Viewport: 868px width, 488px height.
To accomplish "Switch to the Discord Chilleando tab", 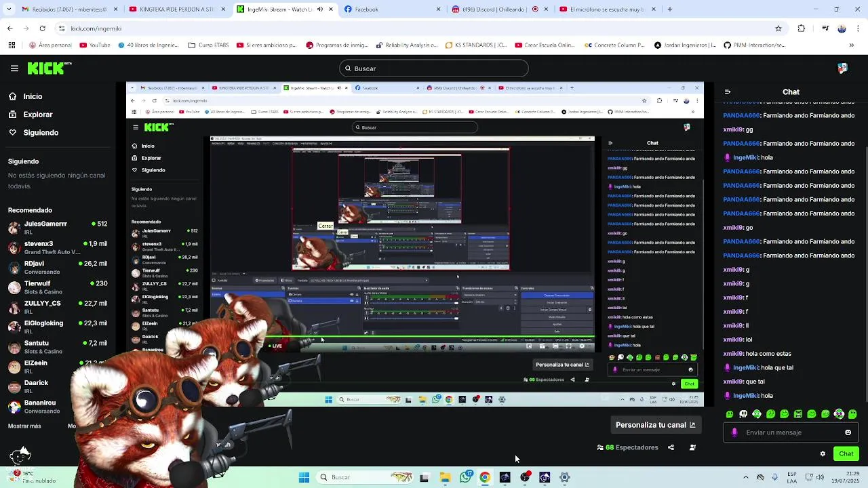I will (500, 9).
